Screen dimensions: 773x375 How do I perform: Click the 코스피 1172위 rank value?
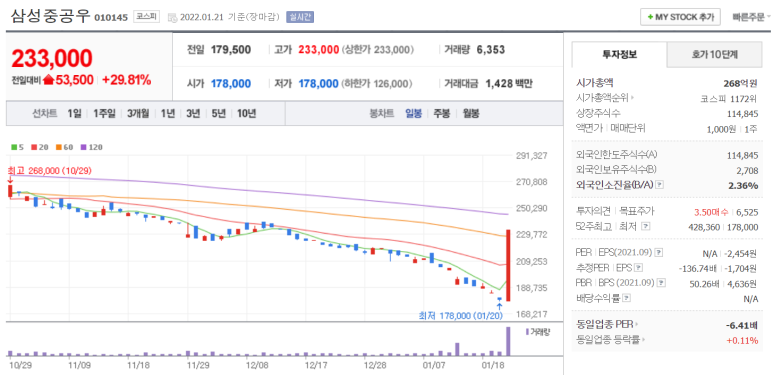(x=729, y=98)
